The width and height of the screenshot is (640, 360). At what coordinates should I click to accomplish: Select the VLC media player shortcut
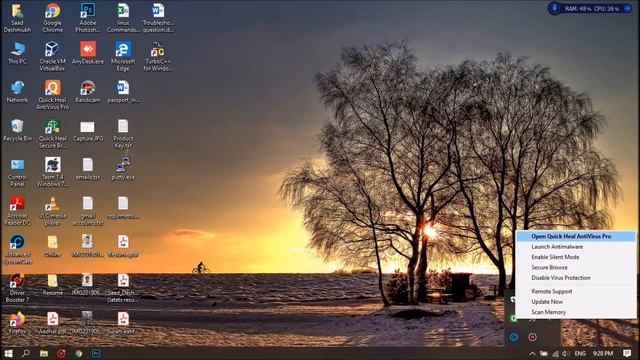tap(53, 211)
